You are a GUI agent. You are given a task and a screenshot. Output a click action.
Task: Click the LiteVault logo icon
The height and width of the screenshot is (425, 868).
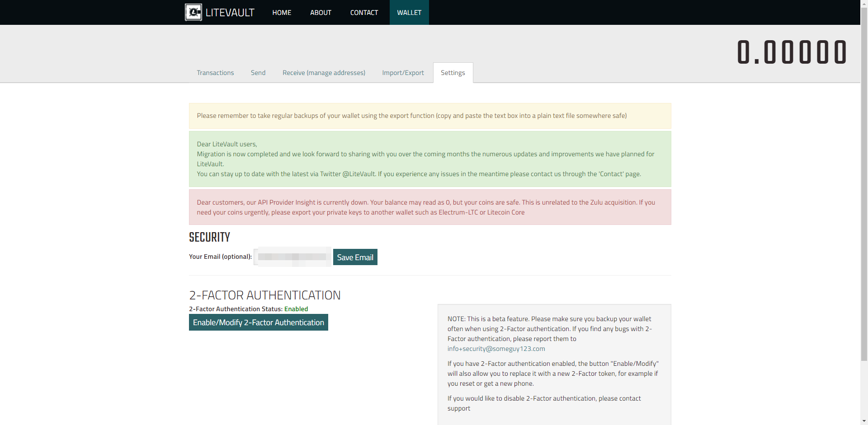tap(193, 12)
